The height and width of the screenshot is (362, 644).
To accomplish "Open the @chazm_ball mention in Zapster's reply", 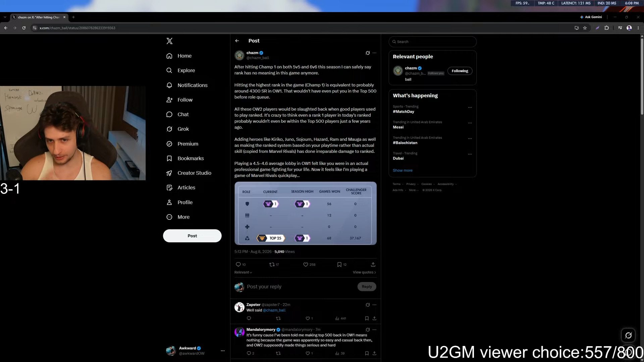I will (x=274, y=310).
